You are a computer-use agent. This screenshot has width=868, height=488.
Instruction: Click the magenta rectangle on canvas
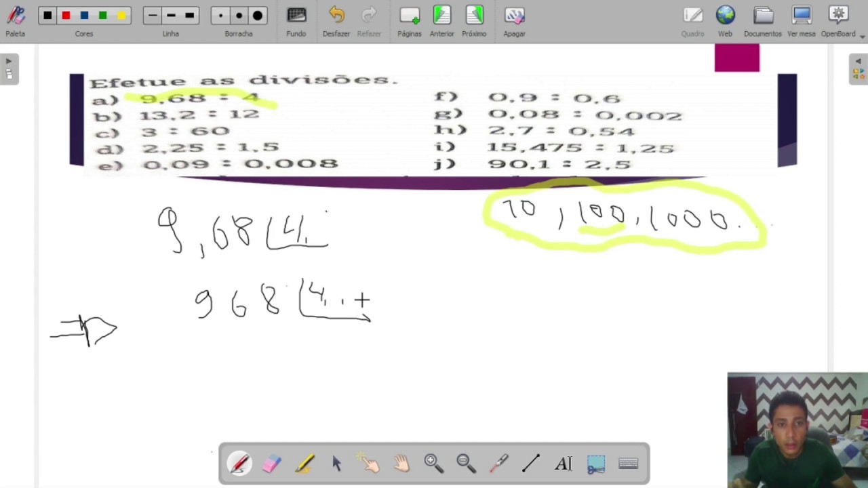coord(737,58)
